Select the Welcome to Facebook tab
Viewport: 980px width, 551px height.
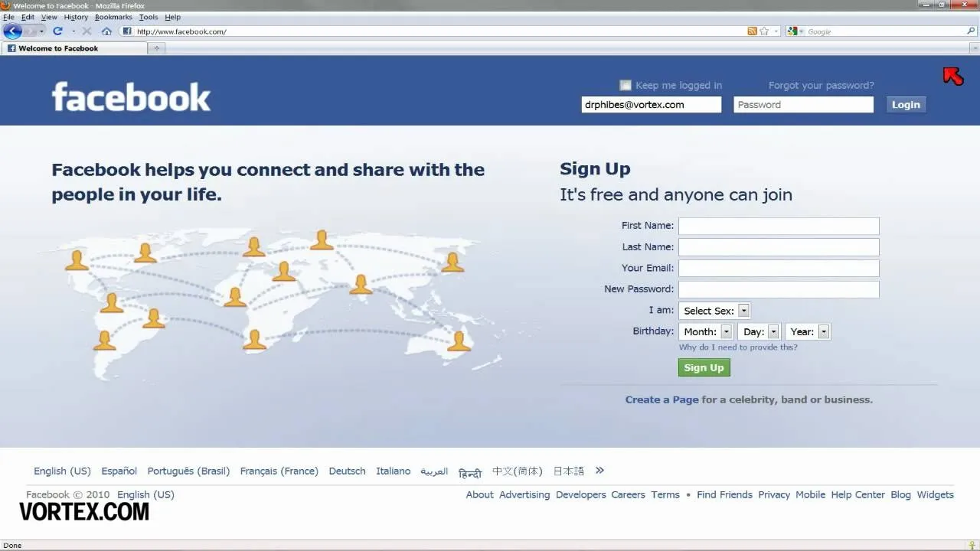[x=74, y=48]
